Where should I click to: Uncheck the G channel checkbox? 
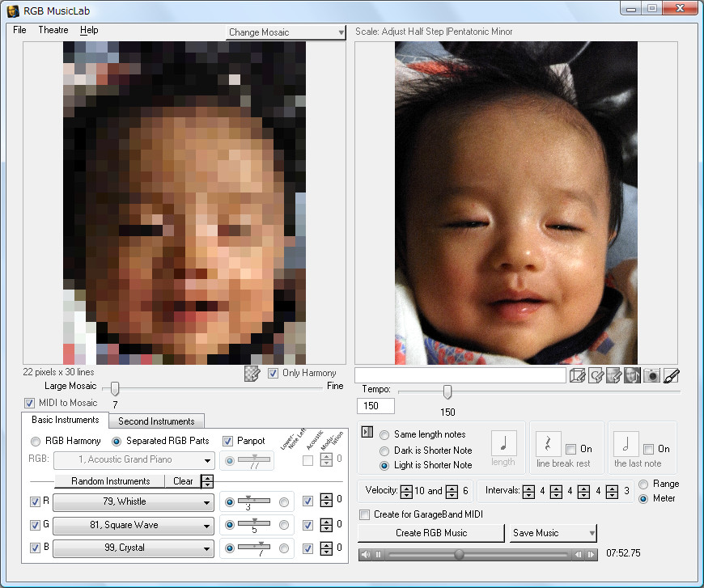tap(35, 525)
